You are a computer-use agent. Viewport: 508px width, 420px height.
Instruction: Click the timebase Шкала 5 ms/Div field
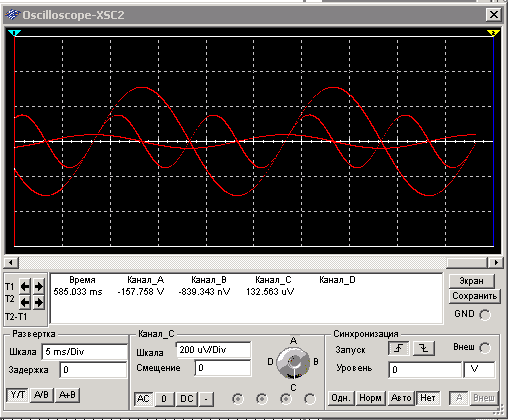85,352
